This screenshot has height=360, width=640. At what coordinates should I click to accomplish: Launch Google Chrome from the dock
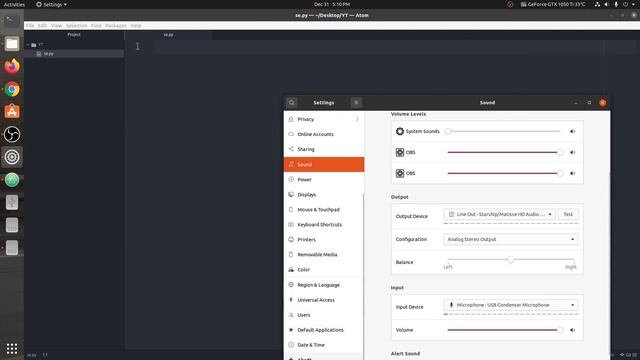pyautogui.click(x=12, y=89)
